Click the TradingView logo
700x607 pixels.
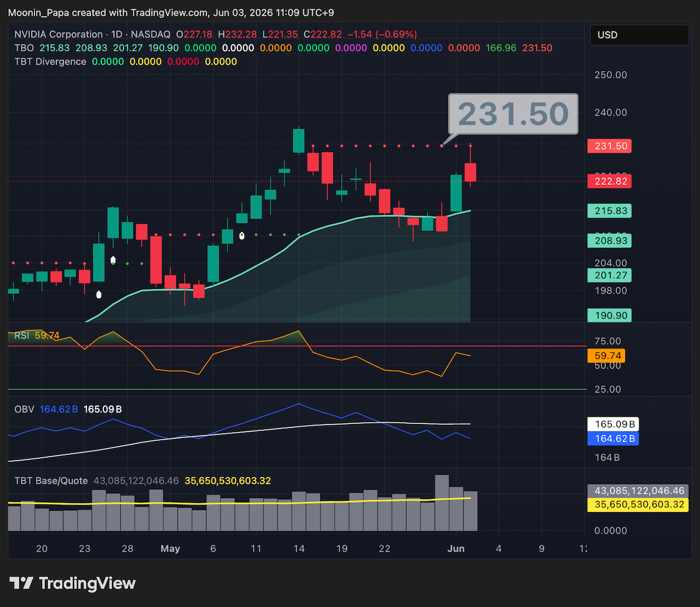point(72,583)
